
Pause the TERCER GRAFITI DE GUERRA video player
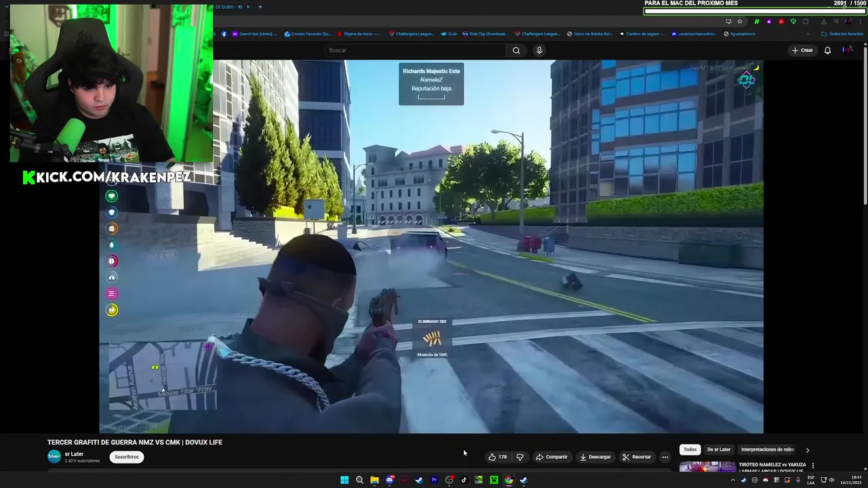pos(431,246)
